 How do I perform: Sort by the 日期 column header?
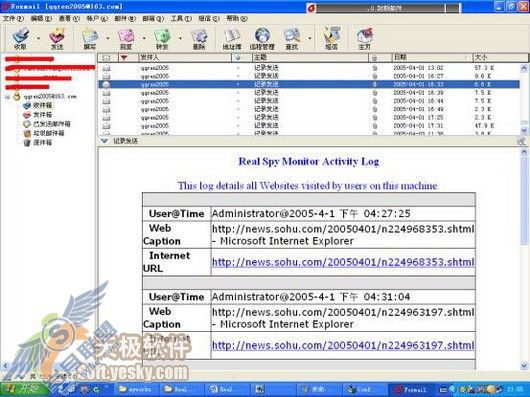pos(432,57)
